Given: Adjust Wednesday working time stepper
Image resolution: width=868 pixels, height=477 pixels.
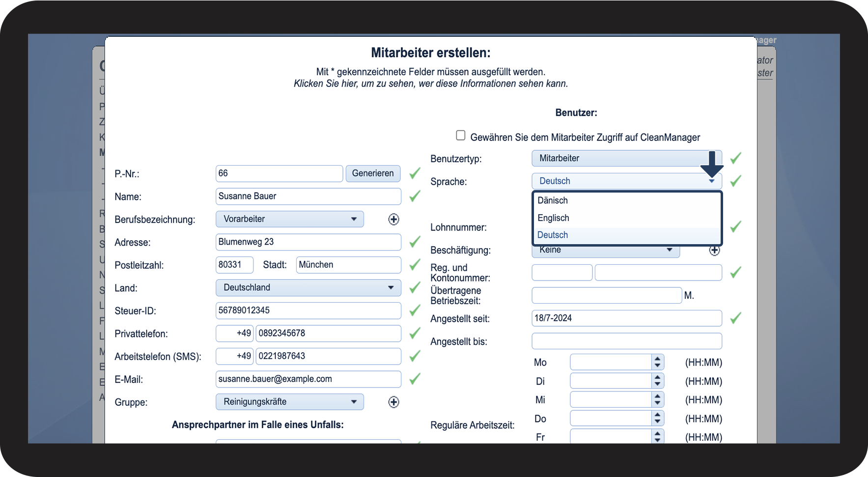Looking at the screenshot, I should 657,400.
